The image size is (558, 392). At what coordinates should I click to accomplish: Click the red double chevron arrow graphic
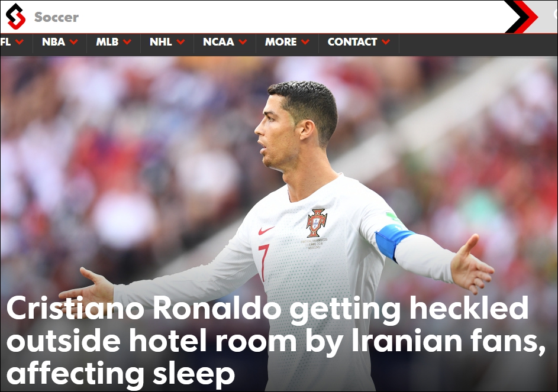point(522,17)
